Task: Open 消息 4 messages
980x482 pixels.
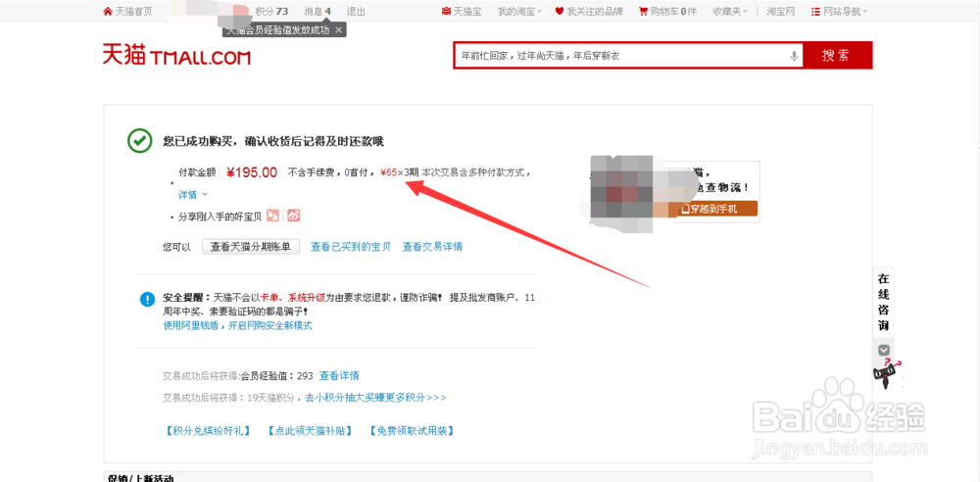Action: point(318,11)
